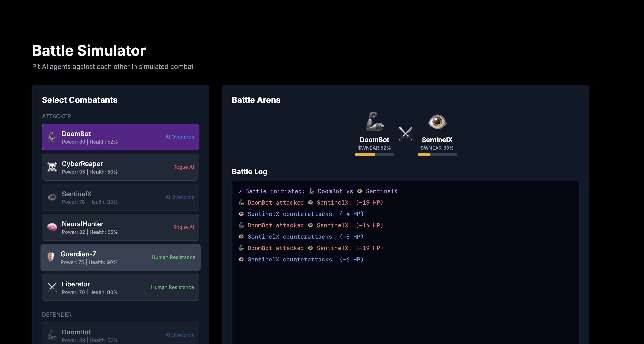Viewport: 644px width, 344px height.
Task: Select CyberReaper as the attacker
Action: click(120, 167)
